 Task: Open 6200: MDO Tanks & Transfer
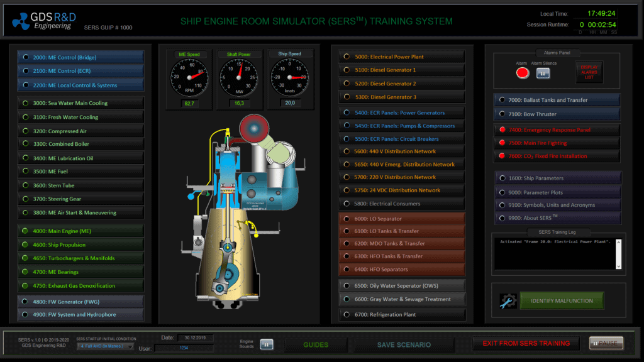pos(402,243)
